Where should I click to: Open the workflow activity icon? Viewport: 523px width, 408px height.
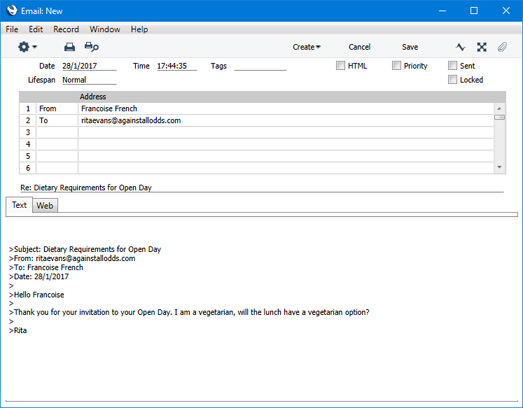click(x=460, y=47)
